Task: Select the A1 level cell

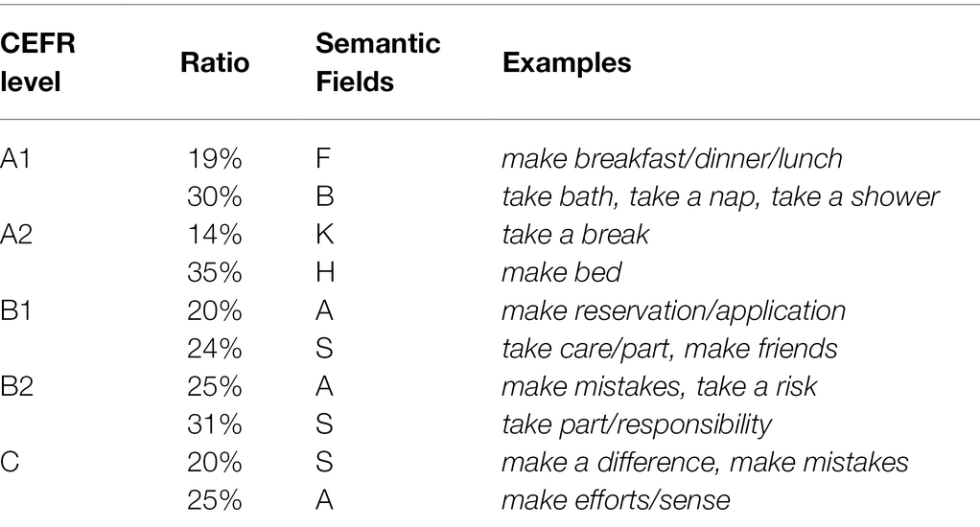Action: point(15,159)
